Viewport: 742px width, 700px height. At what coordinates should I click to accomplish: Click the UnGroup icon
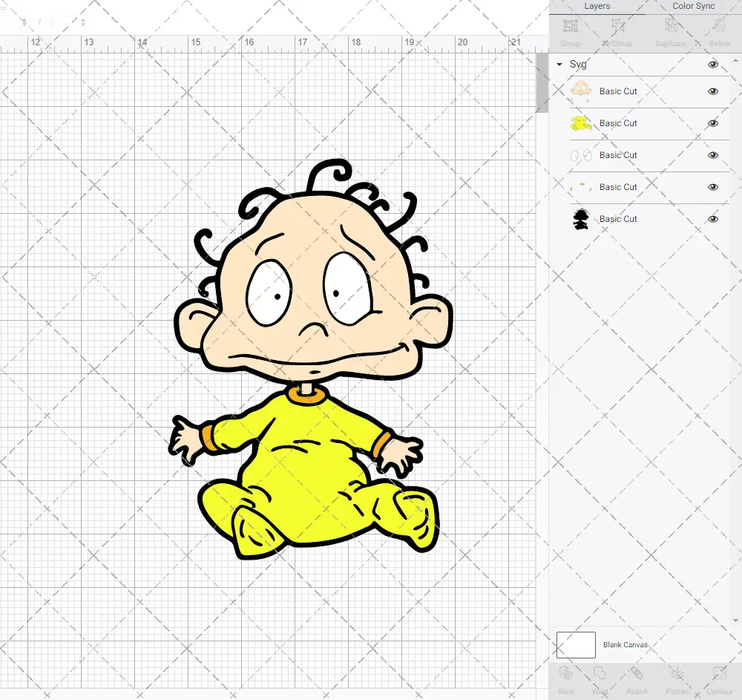(617, 26)
